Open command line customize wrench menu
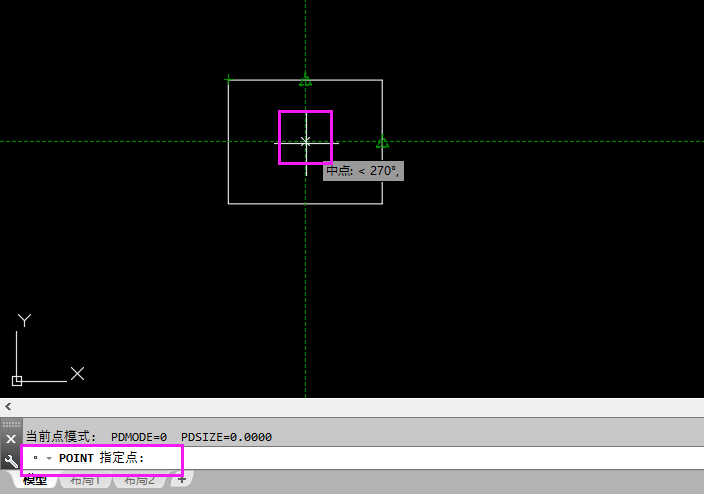The height and width of the screenshot is (494, 704). point(11,460)
